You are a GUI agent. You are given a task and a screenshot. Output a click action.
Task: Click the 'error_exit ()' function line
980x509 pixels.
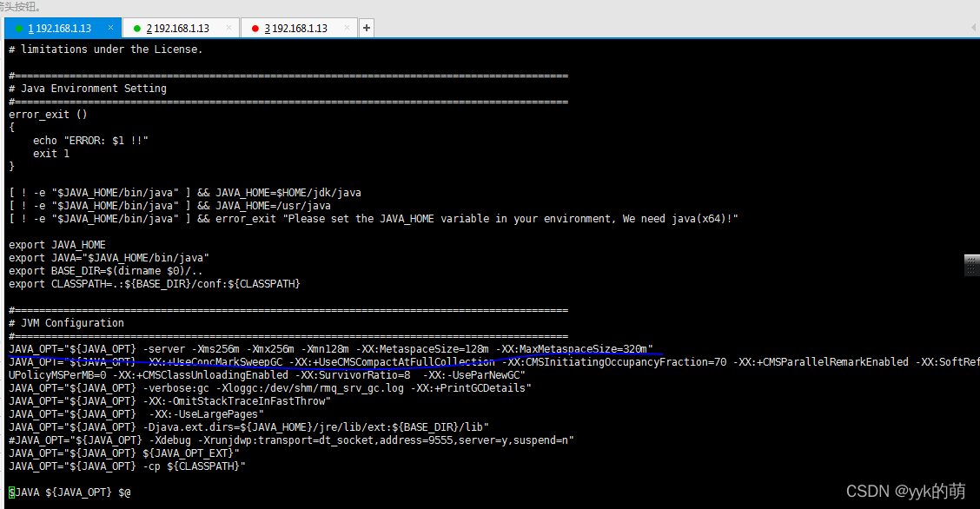[x=48, y=115]
